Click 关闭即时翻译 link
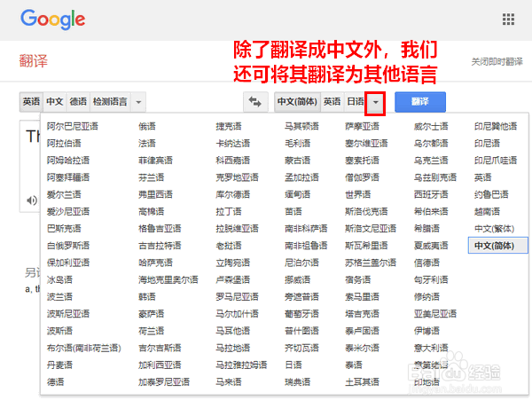The width and height of the screenshot is (532, 408). (x=497, y=62)
